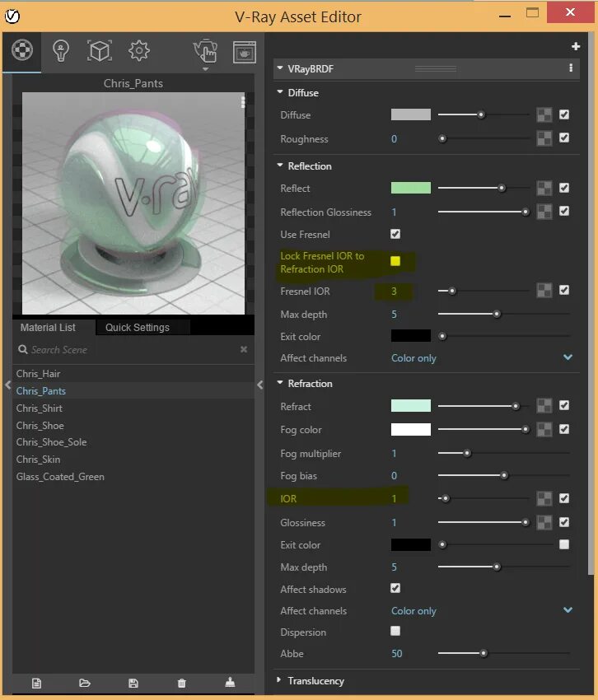
Task: Open the refraction IOR texture map slot
Action: [544, 499]
